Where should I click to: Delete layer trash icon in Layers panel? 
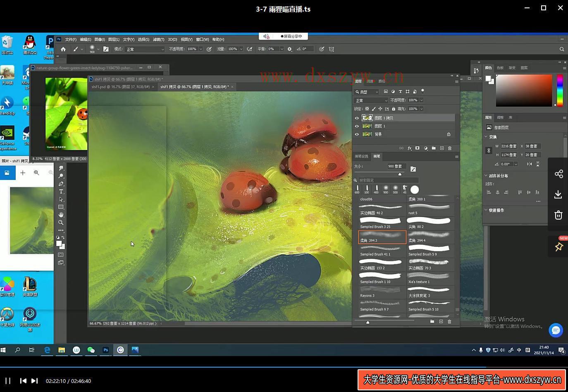450,148
